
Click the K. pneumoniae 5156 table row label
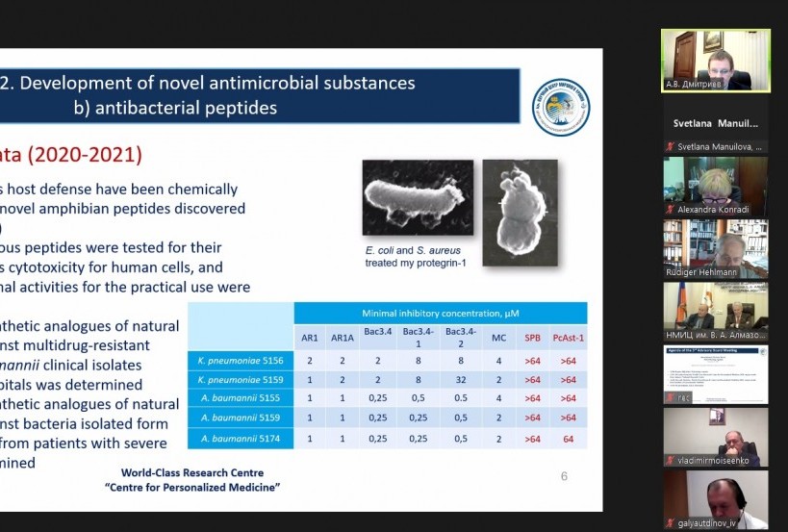point(241,360)
